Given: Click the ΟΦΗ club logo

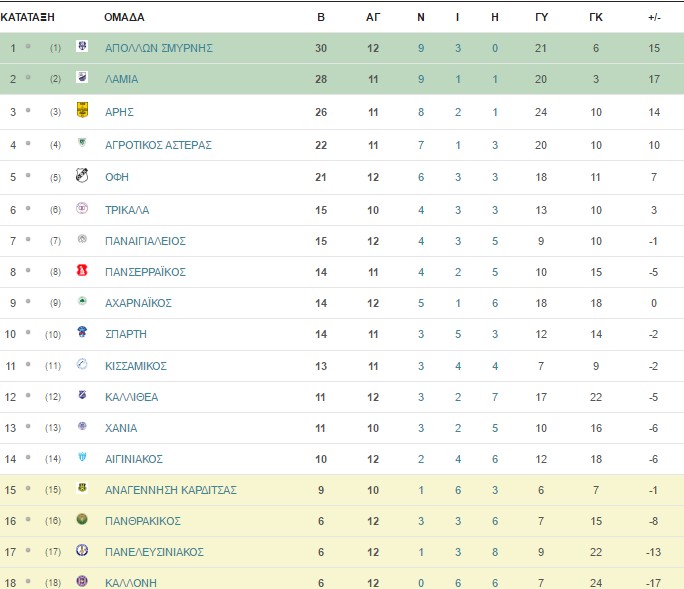Looking at the screenshot, I should click(x=82, y=175).
